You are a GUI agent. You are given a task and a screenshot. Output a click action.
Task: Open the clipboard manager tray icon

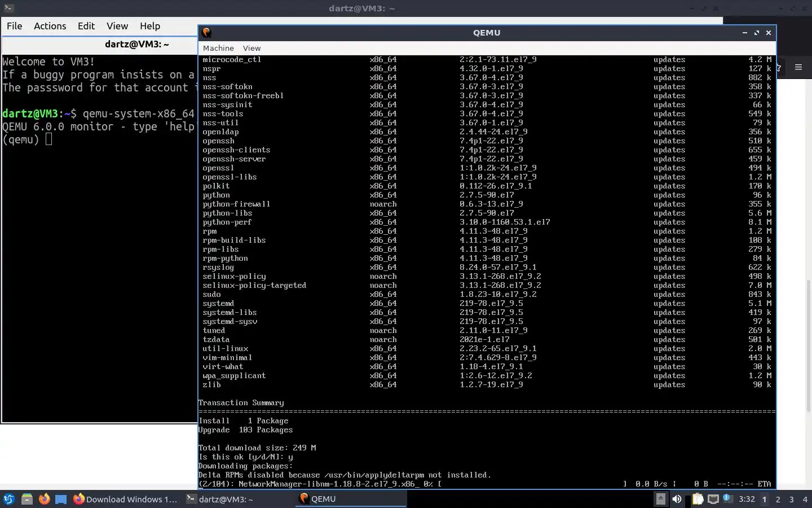click(x=698, y=499)
